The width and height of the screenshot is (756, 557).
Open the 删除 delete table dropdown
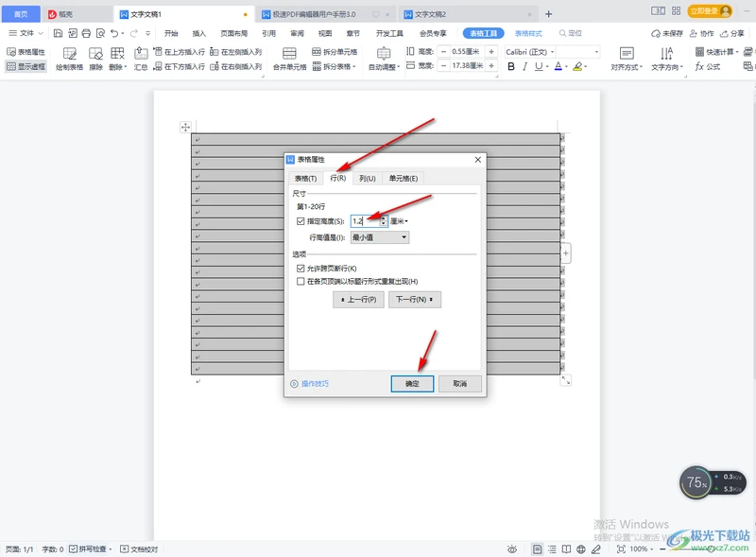pos(117,60)
